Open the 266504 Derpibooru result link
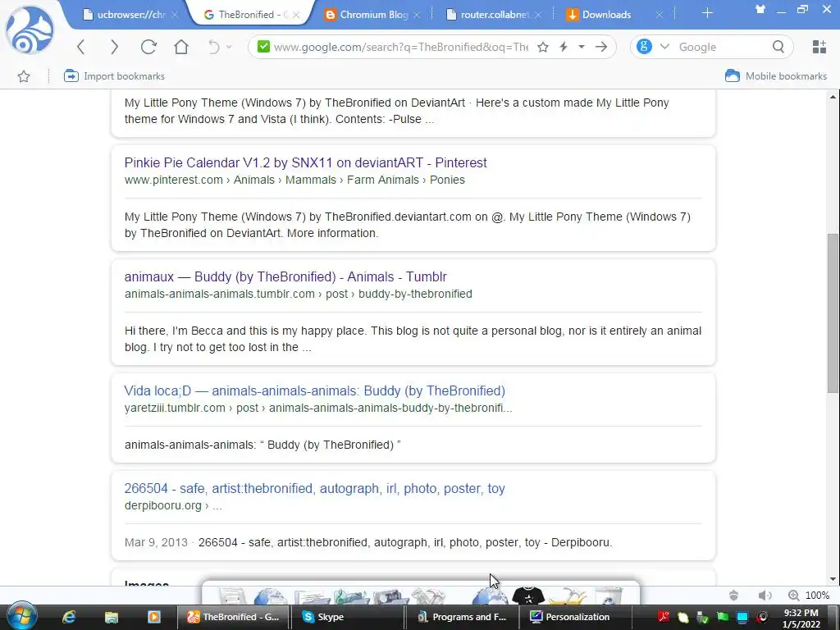 (x=314, y=489)
